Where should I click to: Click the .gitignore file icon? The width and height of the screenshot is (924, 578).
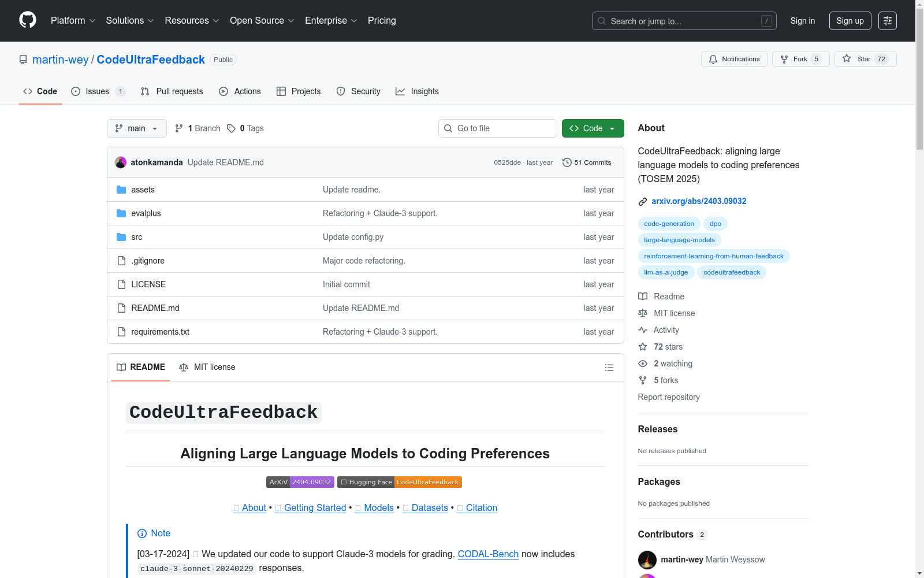[x=121, y=261]
